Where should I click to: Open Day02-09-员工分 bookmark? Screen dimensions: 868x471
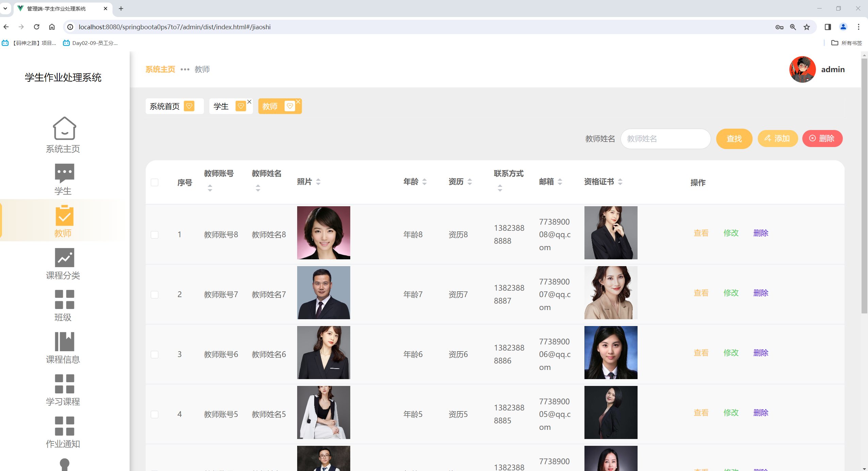pos(91,43)
